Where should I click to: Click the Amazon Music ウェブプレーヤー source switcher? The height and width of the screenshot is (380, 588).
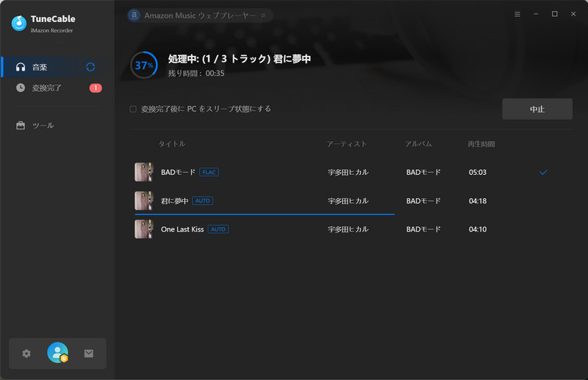(x=200, y=15)
